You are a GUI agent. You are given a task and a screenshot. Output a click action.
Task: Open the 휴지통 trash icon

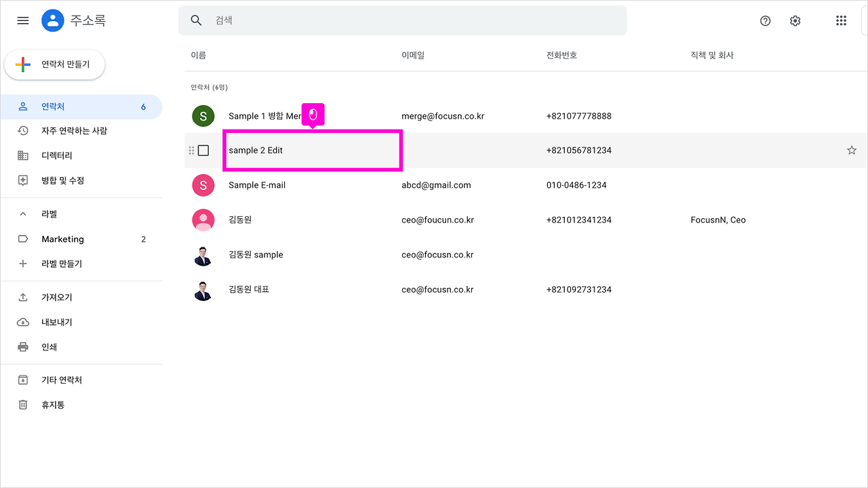[22, 405]
